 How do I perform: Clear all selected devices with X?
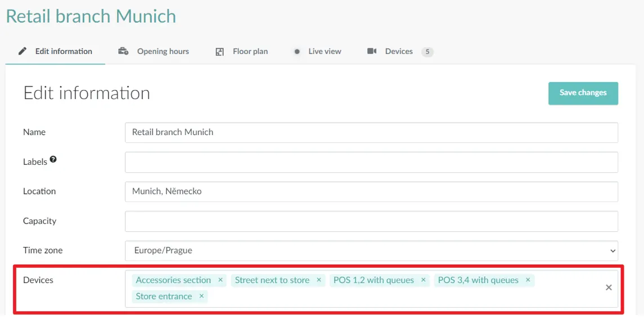(609, 287)
